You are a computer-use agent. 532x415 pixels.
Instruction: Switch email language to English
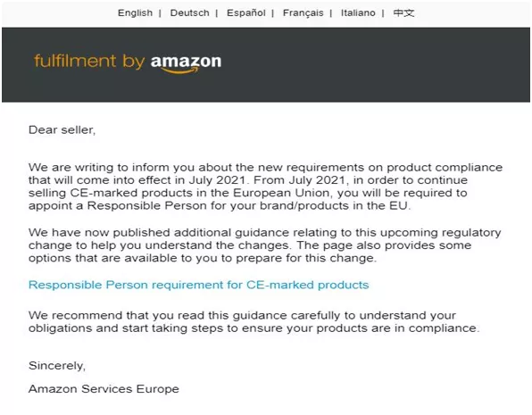pos(135,12)
